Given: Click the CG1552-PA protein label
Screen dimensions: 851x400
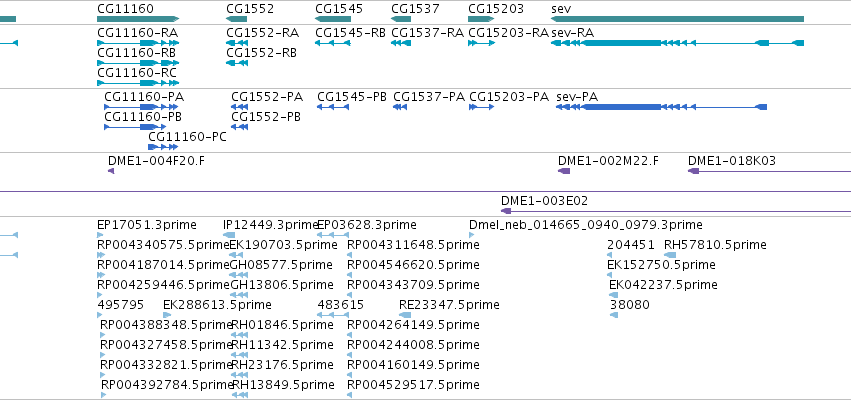Looking at the screenshot, I should [267, 97].
